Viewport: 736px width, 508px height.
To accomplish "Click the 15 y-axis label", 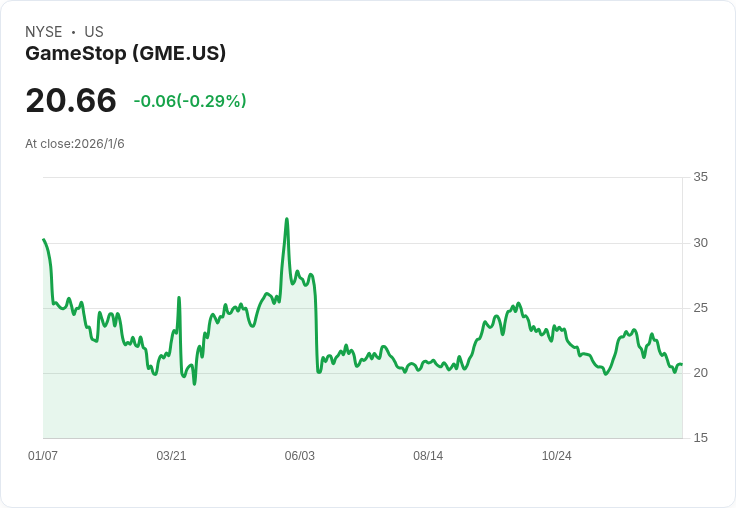I will pos(701,438).
